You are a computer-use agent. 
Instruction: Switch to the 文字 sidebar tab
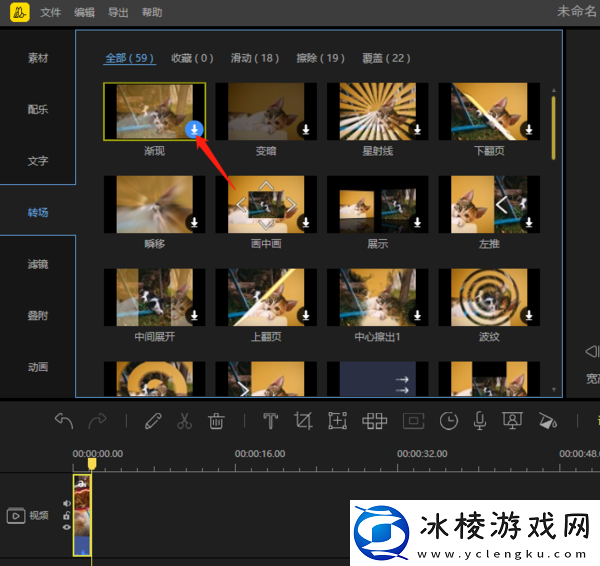coord(38,161)
